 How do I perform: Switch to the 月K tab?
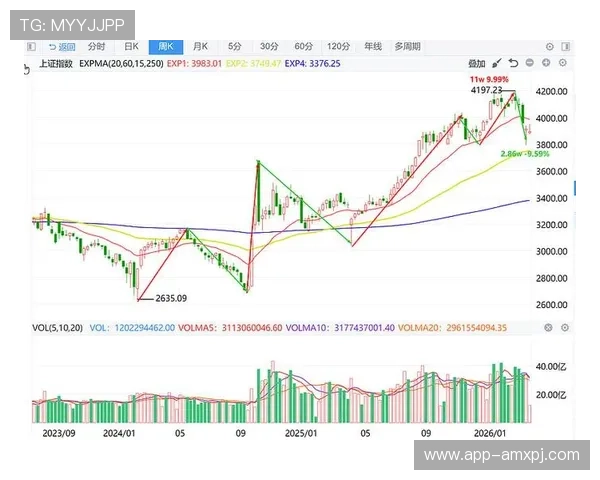pos(200,47)
